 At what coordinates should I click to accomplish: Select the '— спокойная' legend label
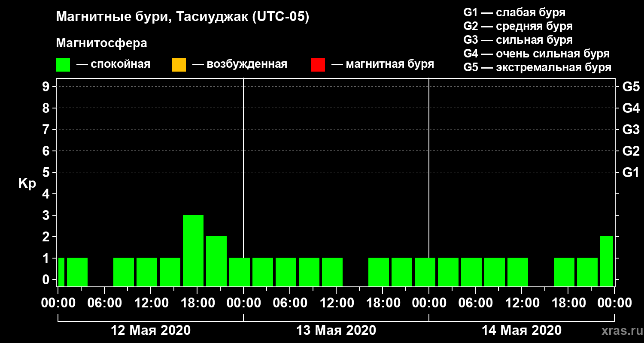(x=113, y=64)
